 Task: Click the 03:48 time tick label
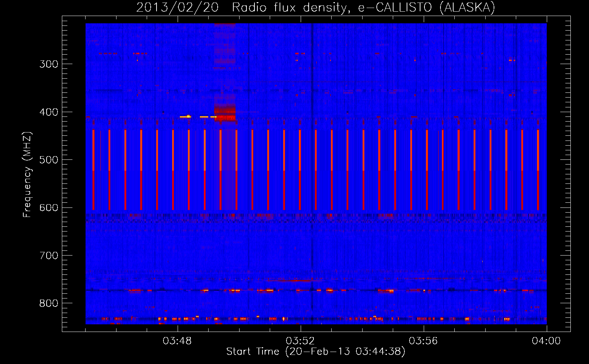click(177, 341)
